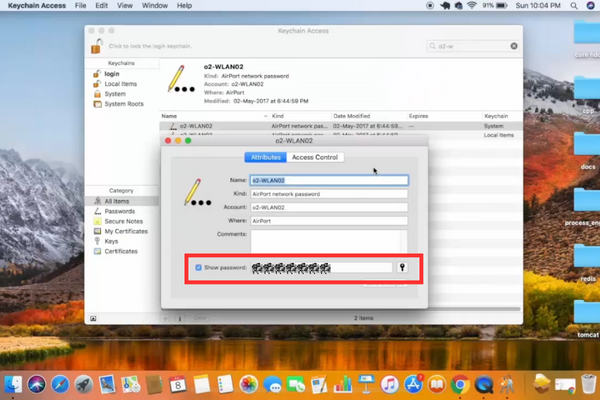Screen dimensions: 600x400
Task: Click the Wi-Fi icon in menu bar
Action: [x=472, y=5]
